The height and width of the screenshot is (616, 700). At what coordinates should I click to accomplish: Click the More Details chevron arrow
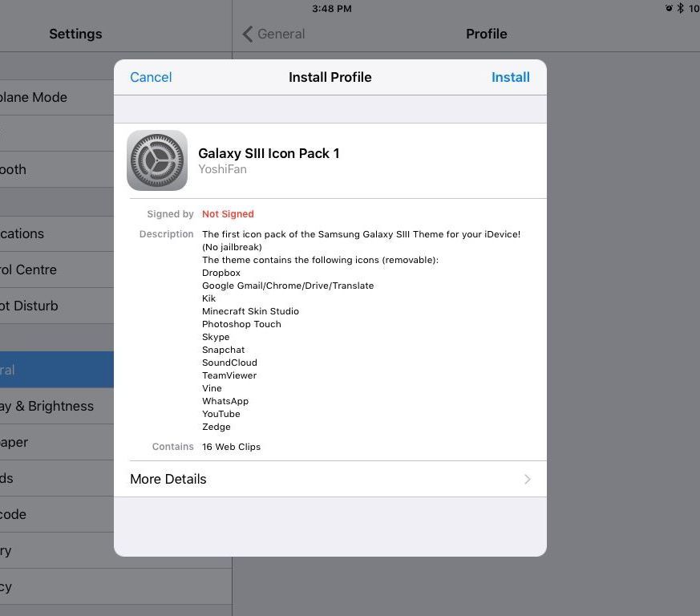[x=528, y=480]
